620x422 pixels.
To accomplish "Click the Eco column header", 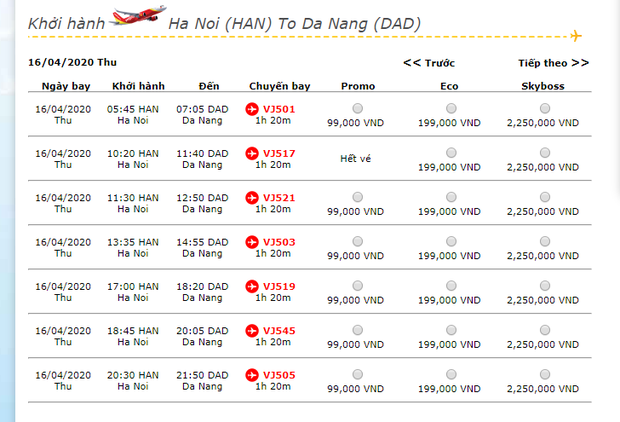I will pyautogui.click(x=450, y=86).
